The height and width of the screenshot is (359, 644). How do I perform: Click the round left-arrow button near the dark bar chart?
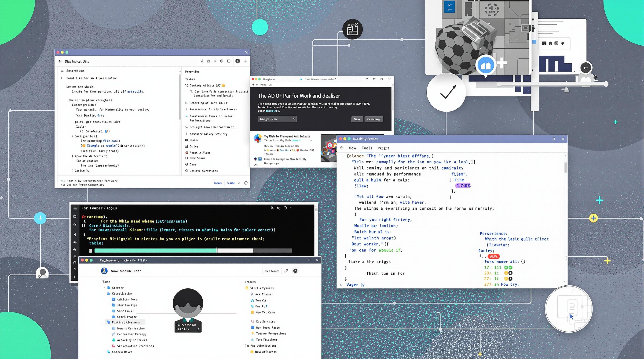click(585, 68)
